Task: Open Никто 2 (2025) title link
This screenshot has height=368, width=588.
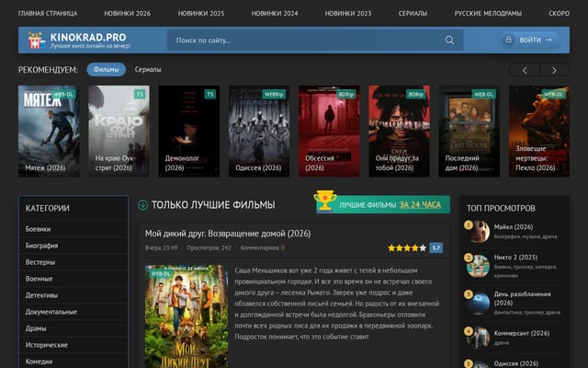Action: pyautogui.click(x=515, y=258)
